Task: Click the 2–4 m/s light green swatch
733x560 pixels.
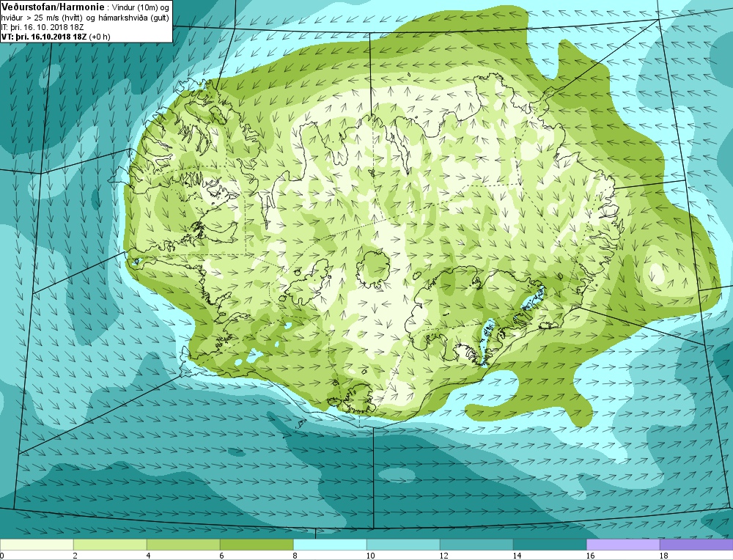Action: coord(111,545)
